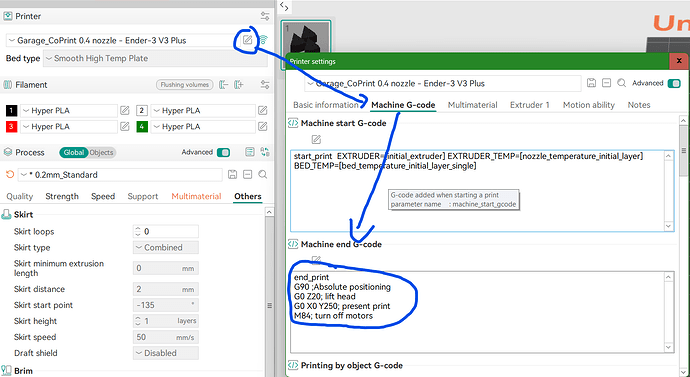Image resolution: width=690 pixels, height=377 pixels.
Task: Click save icon in Printer settings dialog
Action: [591, 83]
